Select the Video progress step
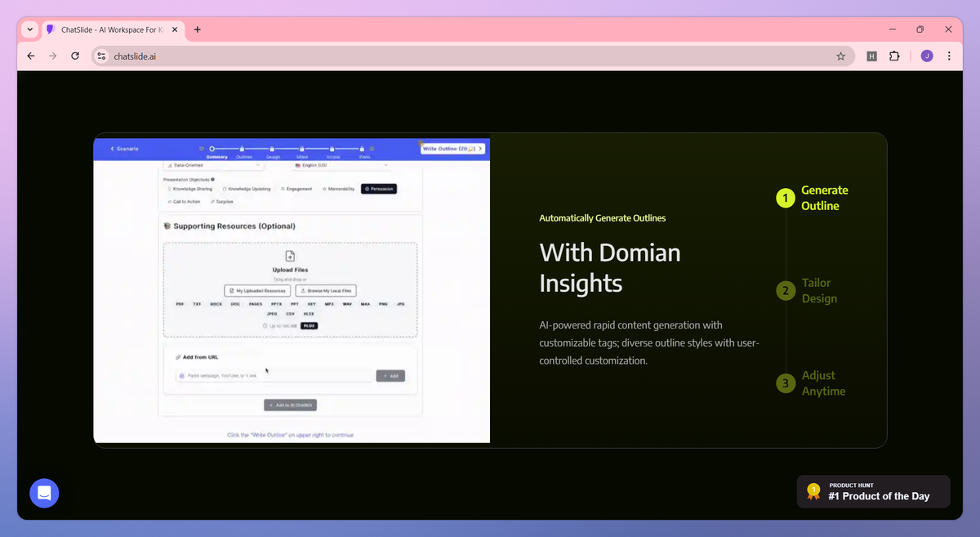This screenshot has width=980, height=537. 364,153
